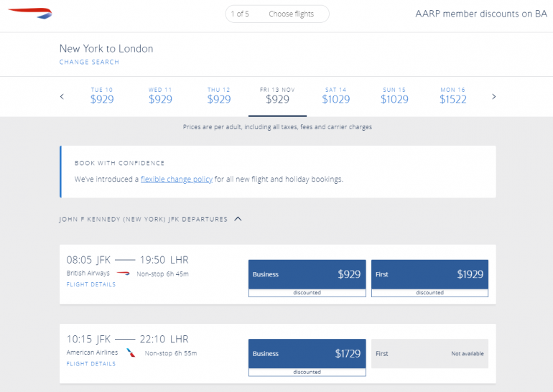Open Flight Details for the 10:15 flight
Viewport: 553px width, 392px height.
91,364
